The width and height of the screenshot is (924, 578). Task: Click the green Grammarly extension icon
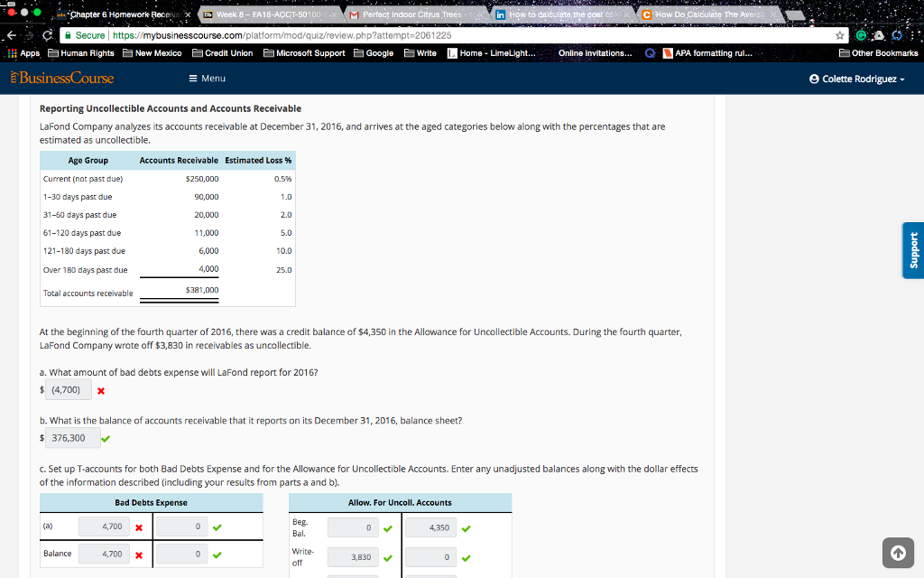(862, 37)
